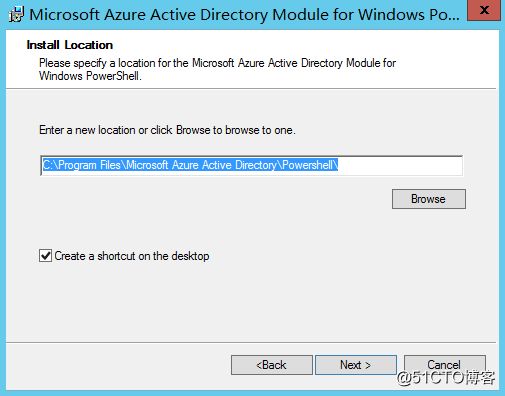505x396 pixels.
Task: Click the Powershell folder name in the path
Action: tap(308, 165)
